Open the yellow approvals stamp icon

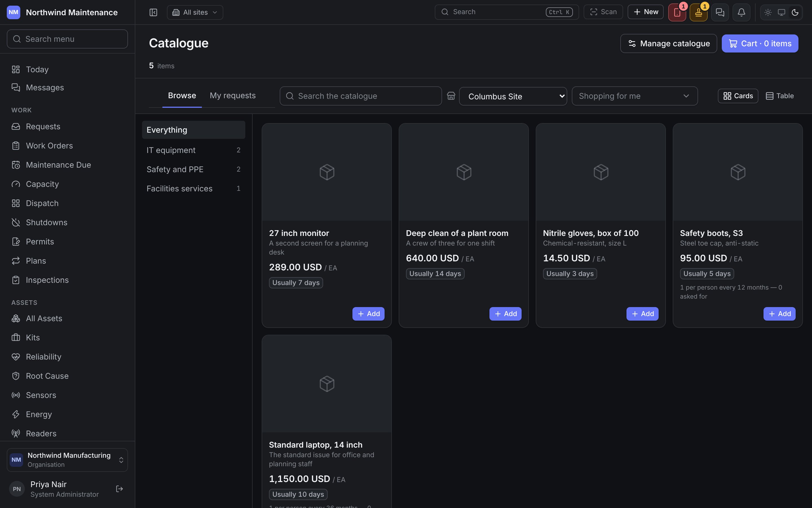pos(698,12)
